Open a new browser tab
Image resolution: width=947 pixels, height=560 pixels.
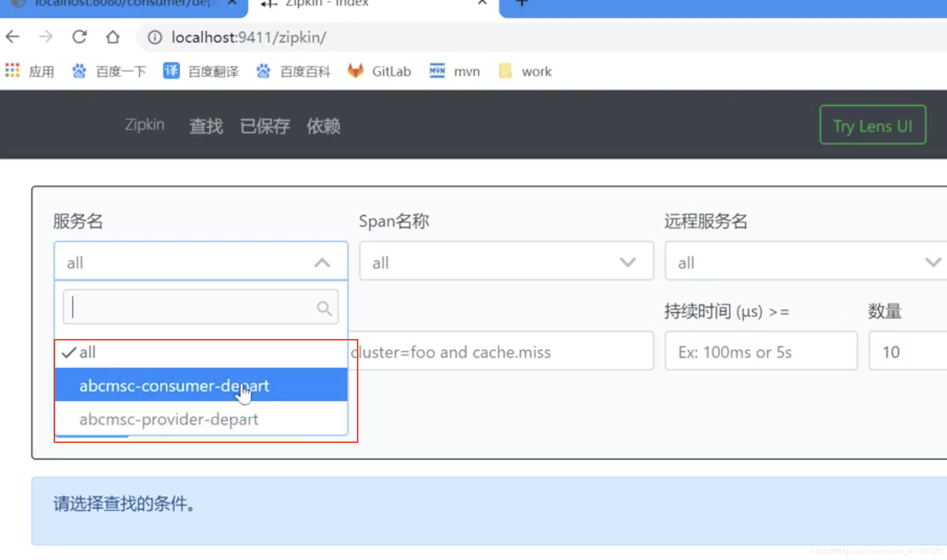tap(521, 3)
